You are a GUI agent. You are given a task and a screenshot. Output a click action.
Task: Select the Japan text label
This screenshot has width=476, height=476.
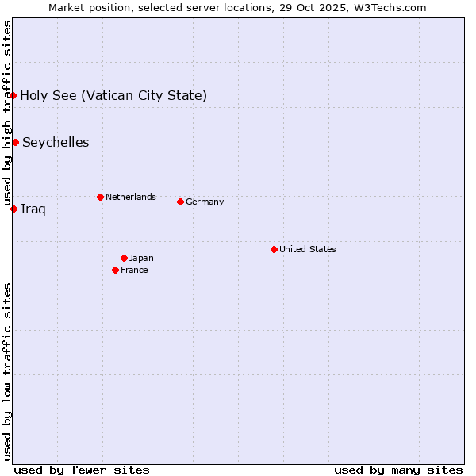(141, 258)
